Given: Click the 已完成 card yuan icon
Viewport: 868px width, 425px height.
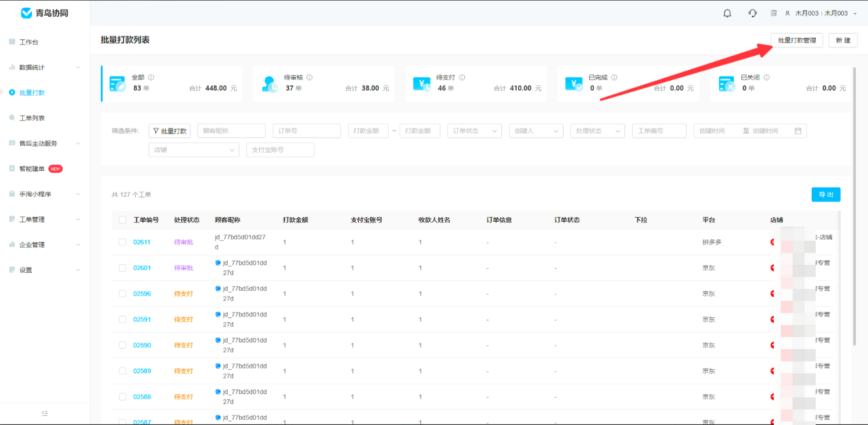Looking at the screenshot, I should point(575,84).
